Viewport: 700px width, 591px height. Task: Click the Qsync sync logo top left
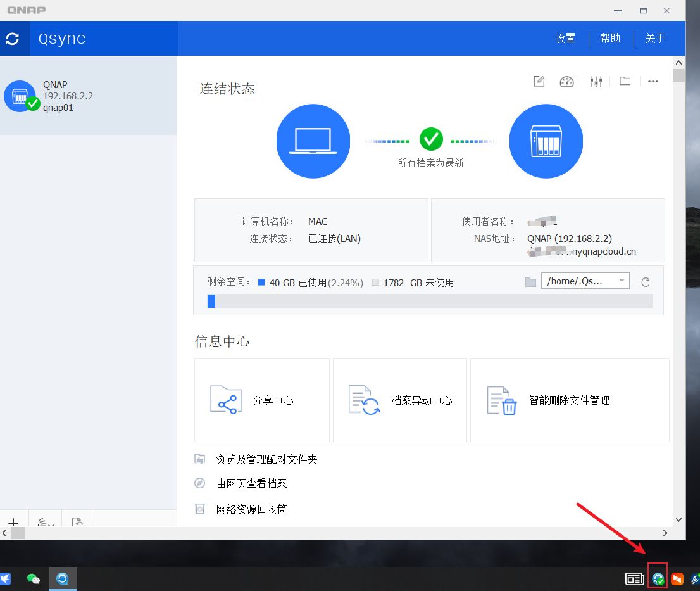pos(14,38)
